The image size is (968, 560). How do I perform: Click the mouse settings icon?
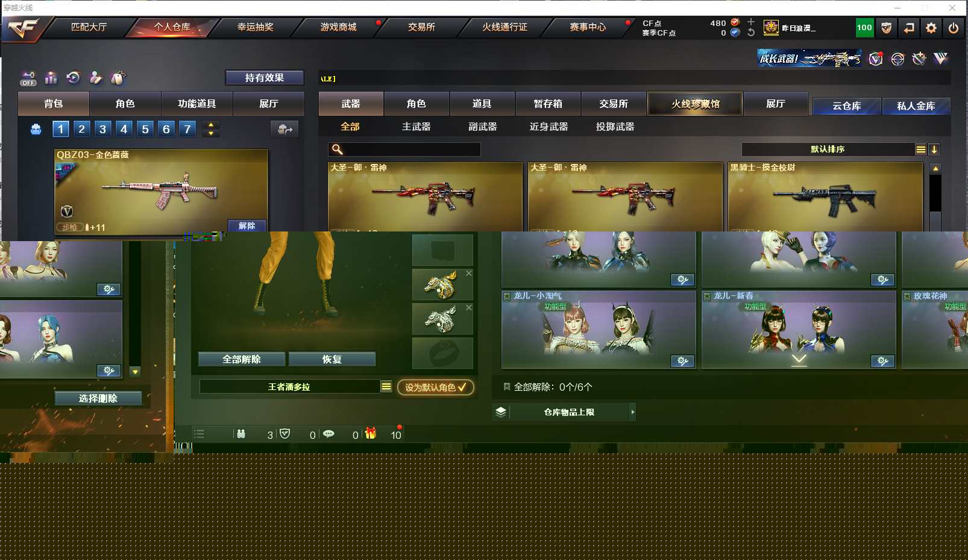118,78
